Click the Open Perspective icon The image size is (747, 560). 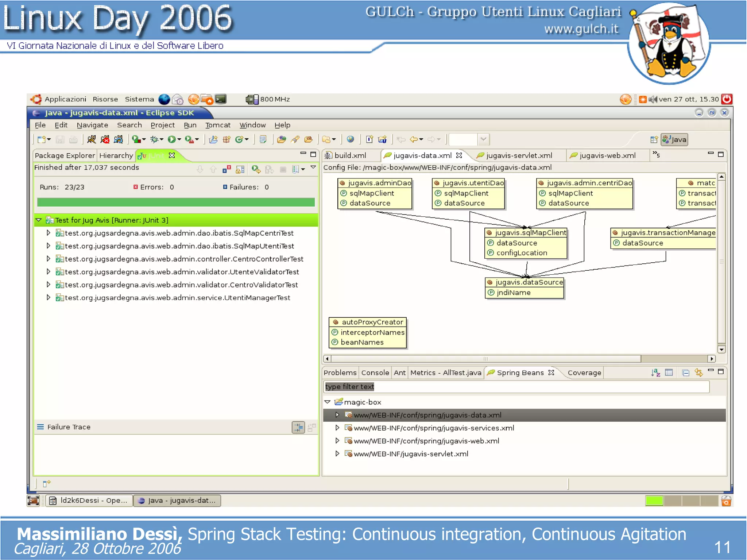(654, 140)
